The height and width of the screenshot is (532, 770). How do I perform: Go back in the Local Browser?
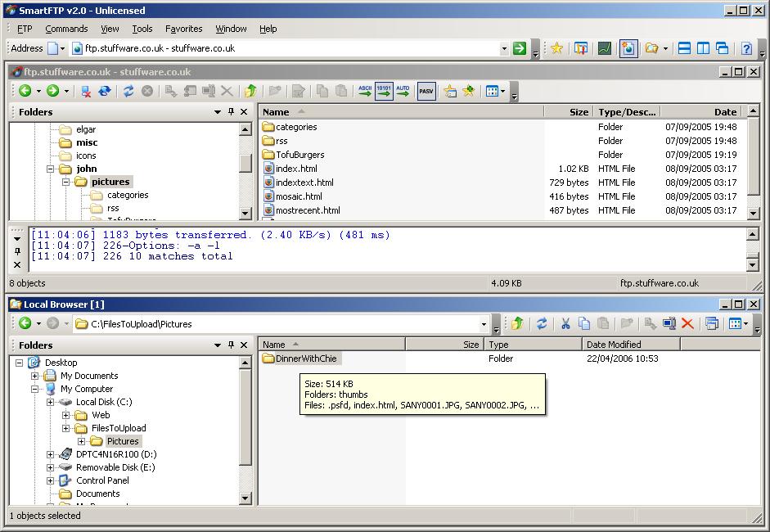click(25, 323)
